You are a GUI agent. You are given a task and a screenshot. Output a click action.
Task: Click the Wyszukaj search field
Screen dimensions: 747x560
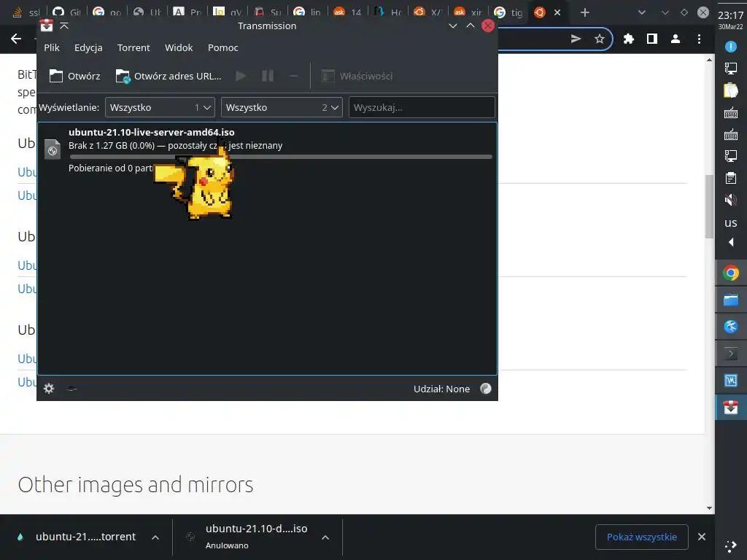click(x=422, y=108)
